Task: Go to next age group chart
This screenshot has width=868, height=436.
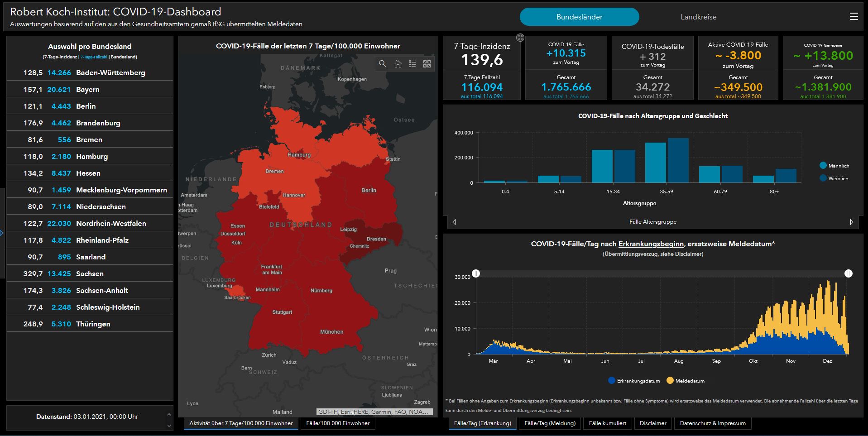Action: pos(851,222)
